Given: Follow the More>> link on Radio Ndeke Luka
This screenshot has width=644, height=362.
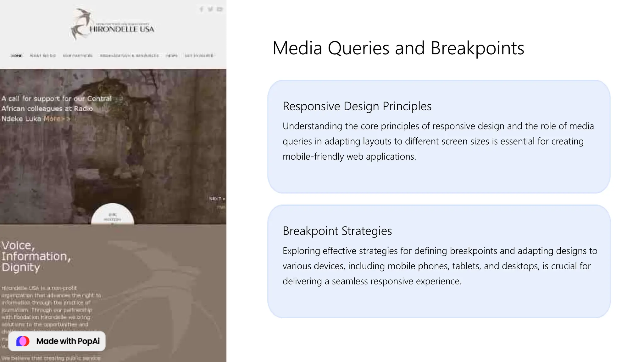Looking at the screenshot, I should tap(57, 119).
